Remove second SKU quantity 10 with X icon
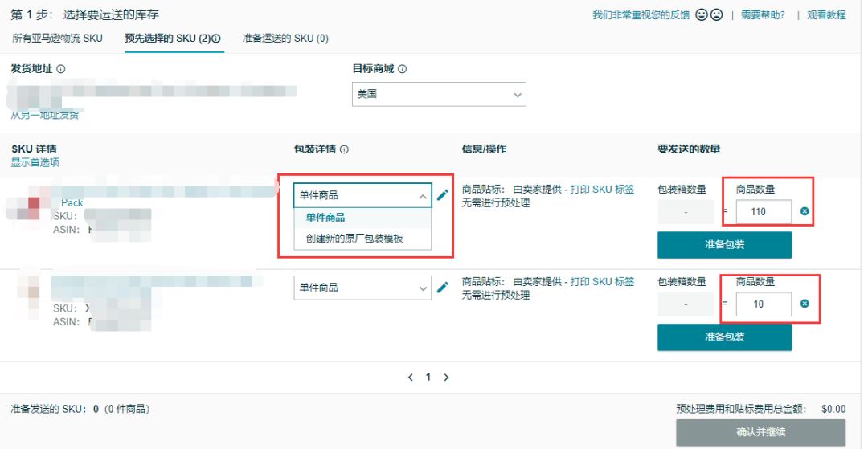Viewport: 868px width, 449px height. (805, 304)
